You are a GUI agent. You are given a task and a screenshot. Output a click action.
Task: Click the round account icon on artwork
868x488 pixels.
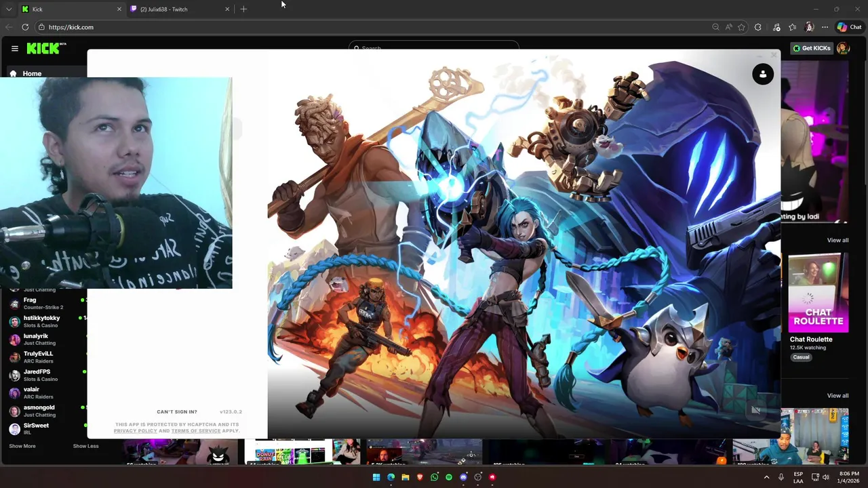point(763,74)
